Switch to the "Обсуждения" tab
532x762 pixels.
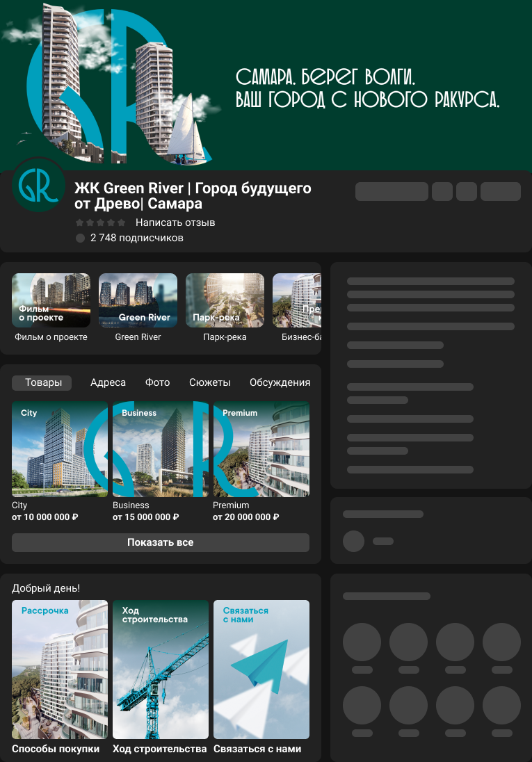point(280,383)
